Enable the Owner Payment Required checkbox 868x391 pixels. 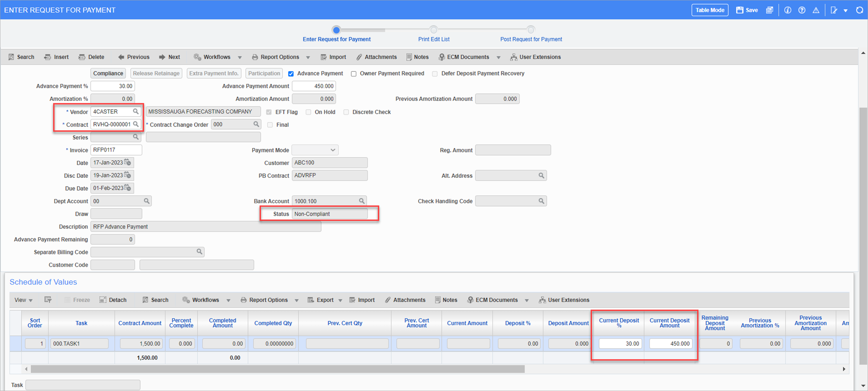354,74
